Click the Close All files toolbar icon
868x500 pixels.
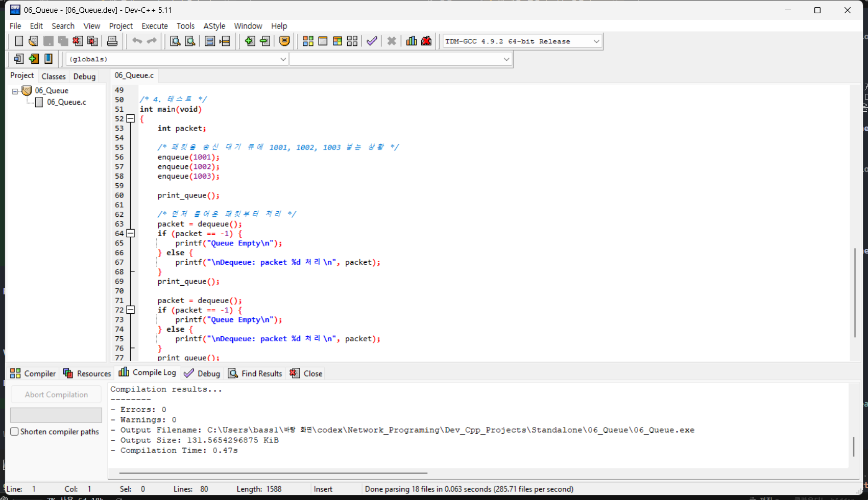pos(92,41)
